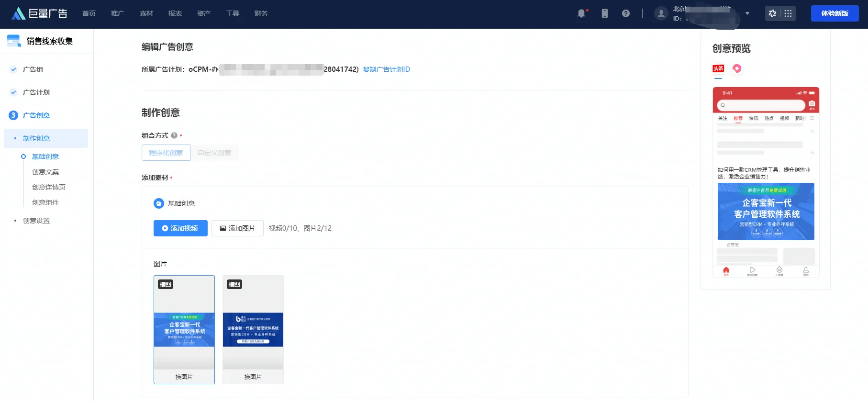This screenshot has height=401, width=868.
Task: Open the 素材 menu
Action: [x=146, y=13]
